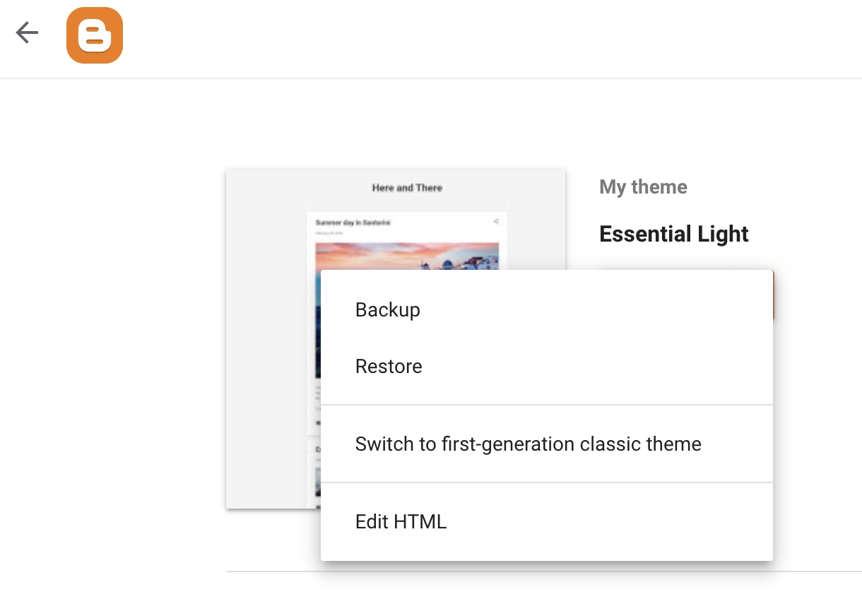
Task: Click the second post card in the preview
Action: pyautogui.click(x=314, y=473)
